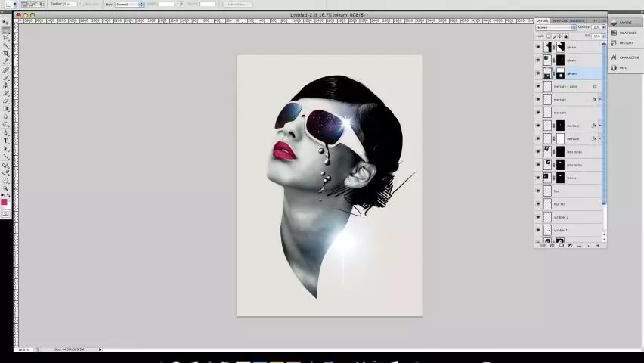This screenshot has height=363, width=644.
Task: Open the foreground color swatch
Action: pyautogui.click(x=4, y=202)
